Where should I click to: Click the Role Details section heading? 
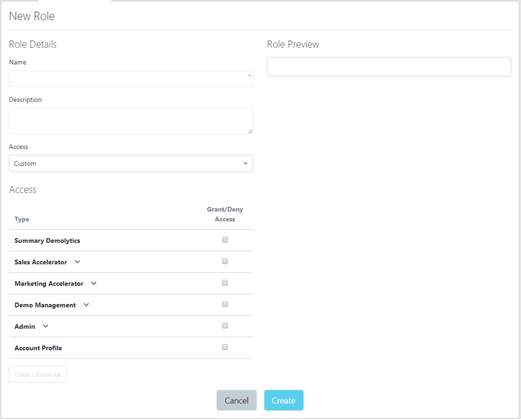(x=33, y=44)
